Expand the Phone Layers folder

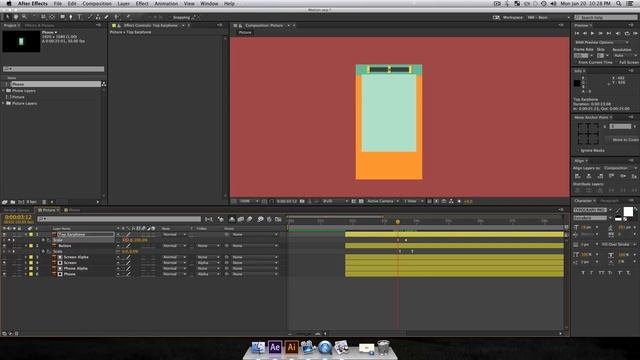pos(3,91)
